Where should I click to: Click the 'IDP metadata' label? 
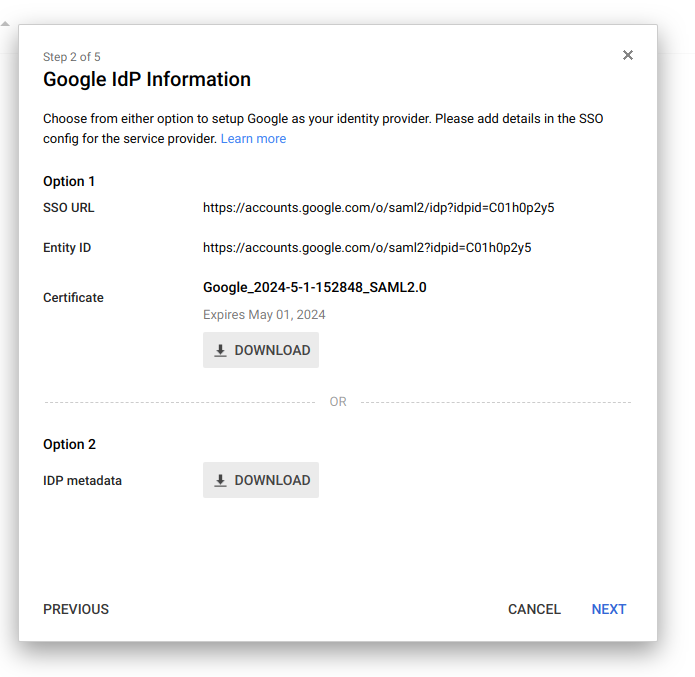click(82, 481)
